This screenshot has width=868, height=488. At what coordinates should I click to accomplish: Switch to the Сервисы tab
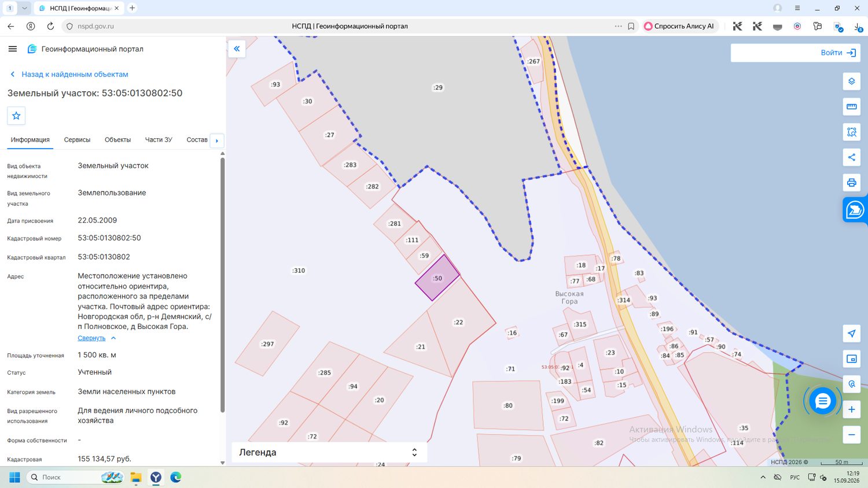77,140
